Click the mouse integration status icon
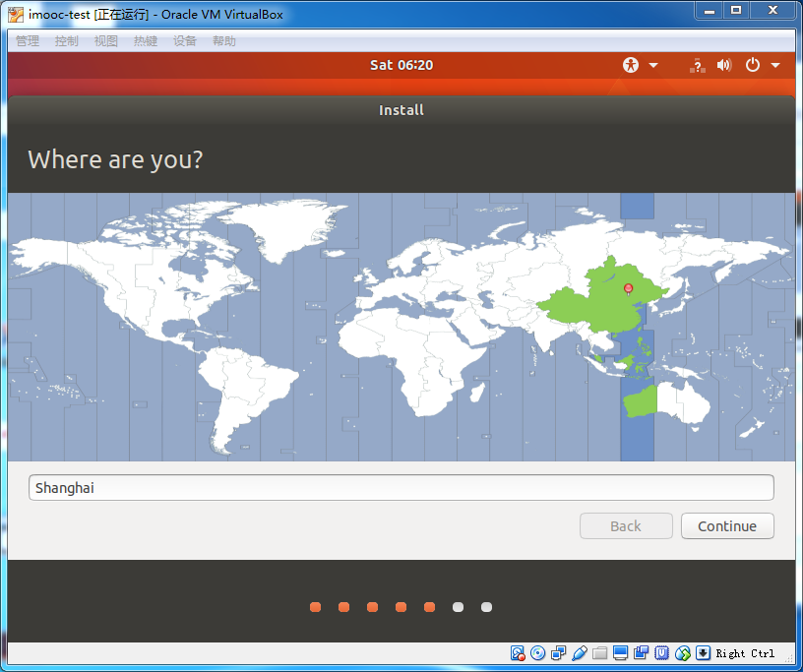Viewport: 803px width, 672px height. pos(683,653)
